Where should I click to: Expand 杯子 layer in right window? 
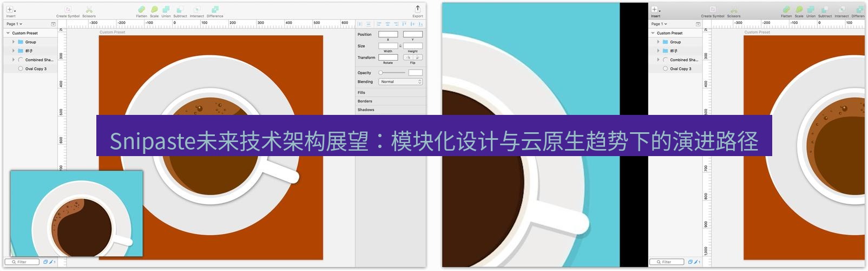click(659, 51)
